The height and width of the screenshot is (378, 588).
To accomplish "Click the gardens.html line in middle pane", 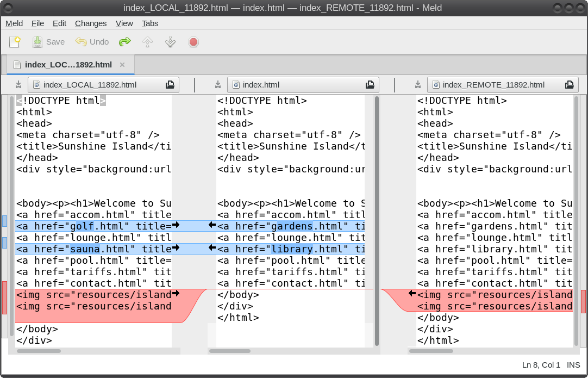I will pyautogui.click(x=291, y=226).
